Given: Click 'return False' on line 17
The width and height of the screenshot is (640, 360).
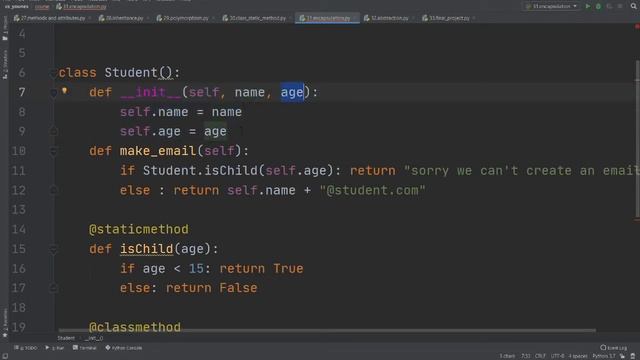Looking at the screenshot, I should pos(212,288).
